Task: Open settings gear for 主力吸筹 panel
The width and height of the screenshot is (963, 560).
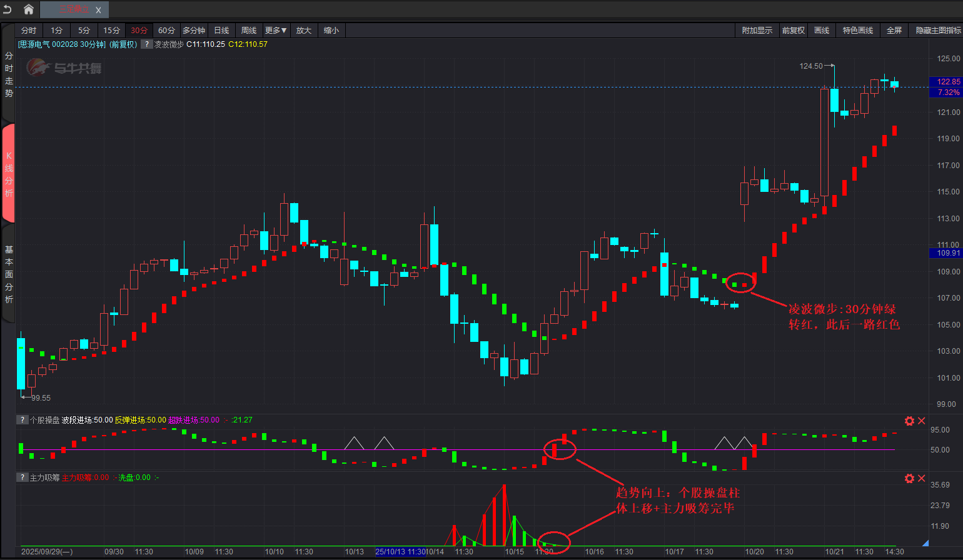Action: pyautogui.click(x=909, y=478)
